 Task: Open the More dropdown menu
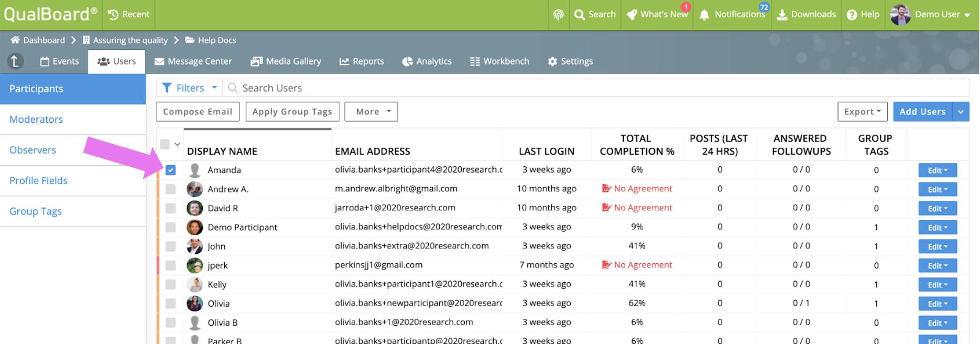[371, 112]
